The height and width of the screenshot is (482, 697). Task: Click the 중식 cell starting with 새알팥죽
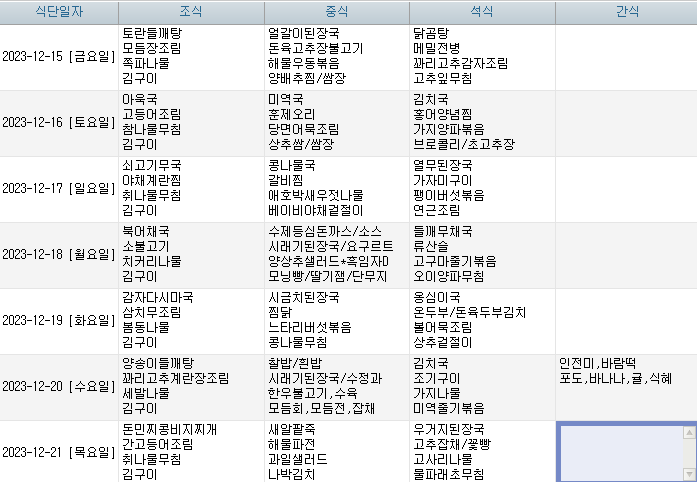point(337,452)
